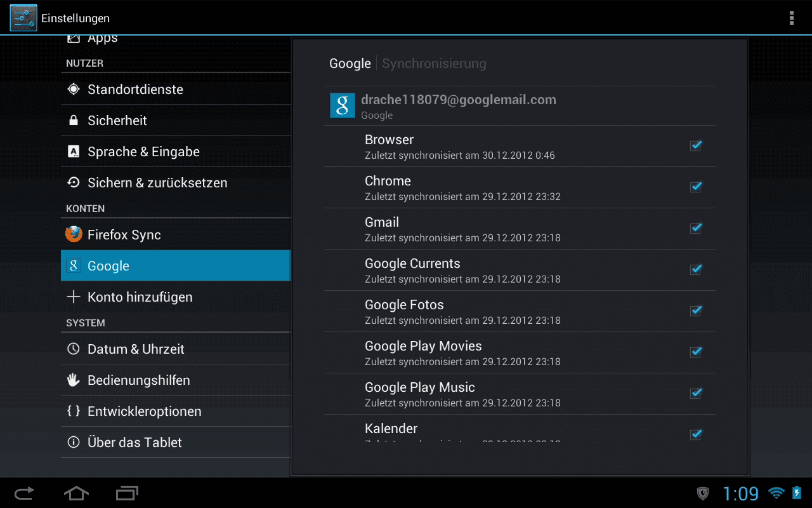The height and width of the screenshot is (508, 812).
Task: Tap the hand icon for Bedienungshilfen
Action: point(74,380)
